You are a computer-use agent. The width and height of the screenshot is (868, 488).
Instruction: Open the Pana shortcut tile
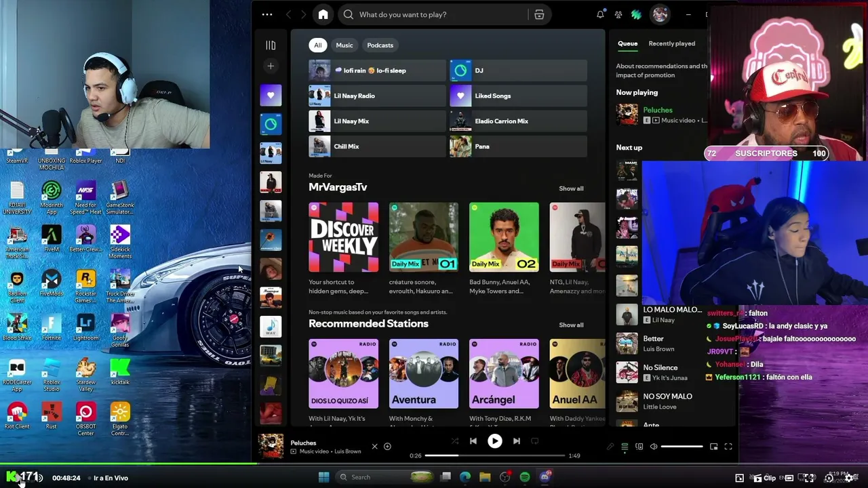(518, 146)
